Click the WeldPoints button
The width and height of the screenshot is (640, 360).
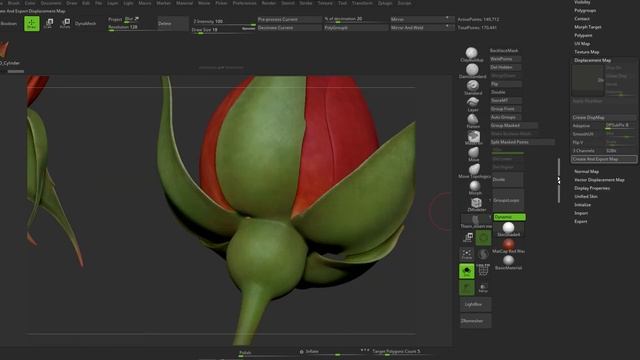[x=505, y=59]
